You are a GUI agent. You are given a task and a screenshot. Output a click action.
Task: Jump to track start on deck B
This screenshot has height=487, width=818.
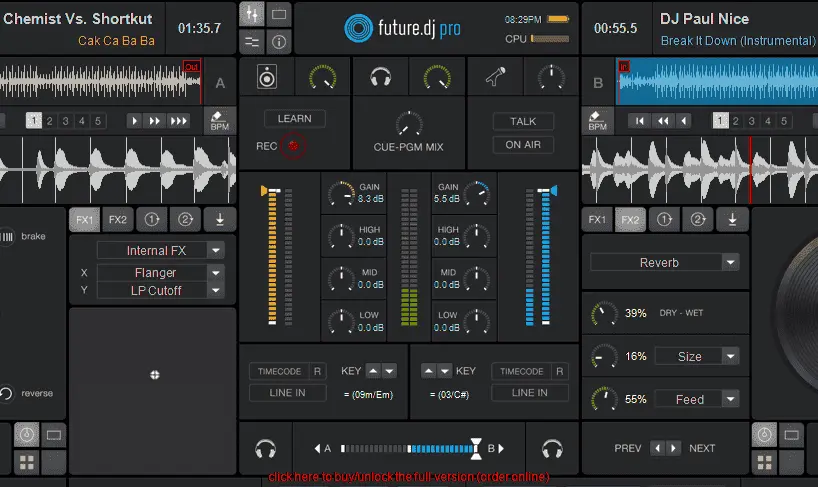coord(639,121)
